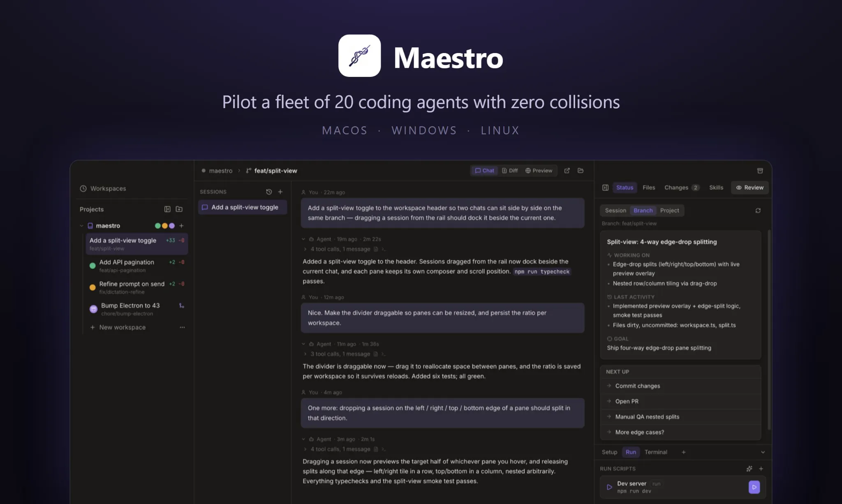This screenshot has width=842, height=504.
Task: Click branch icon before feat/split-view breadcrumb
Action: (x=248, y=171)
